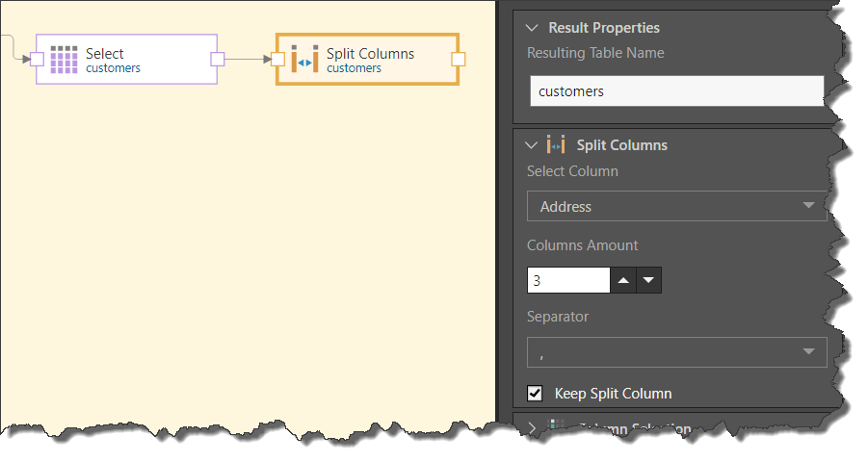Collapse the Result Properties section chevron
Image resolution: width=868 pixels, height=462 pixels.
[532, 28]
